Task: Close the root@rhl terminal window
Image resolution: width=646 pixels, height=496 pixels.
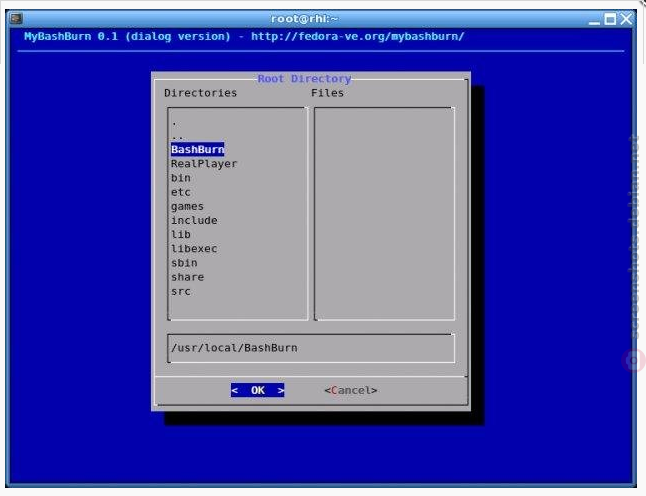Action: 626,19
